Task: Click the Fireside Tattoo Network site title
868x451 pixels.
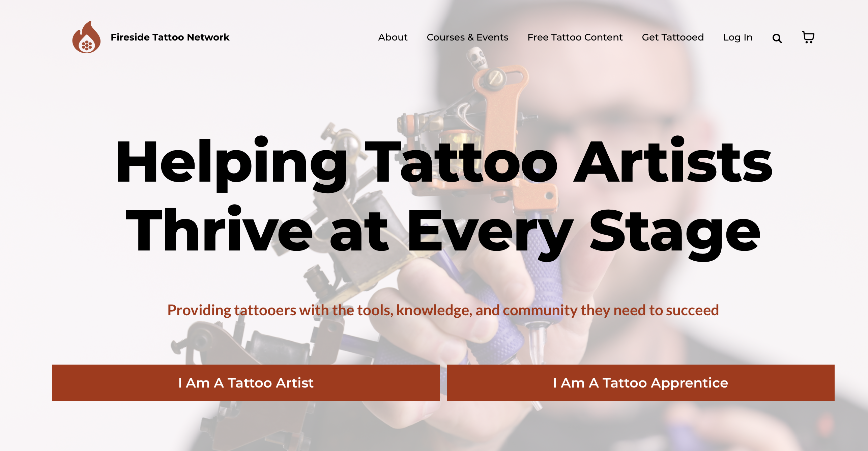Action: coord(170,37)
